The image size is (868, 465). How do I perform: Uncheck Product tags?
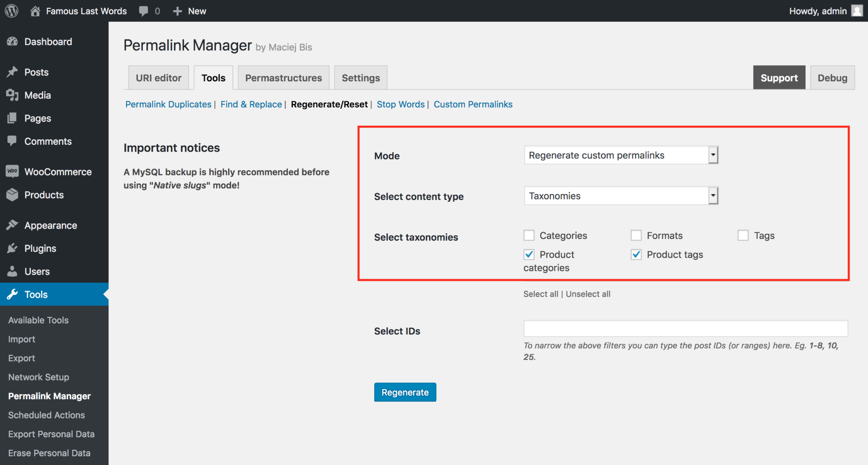(636, 255)
